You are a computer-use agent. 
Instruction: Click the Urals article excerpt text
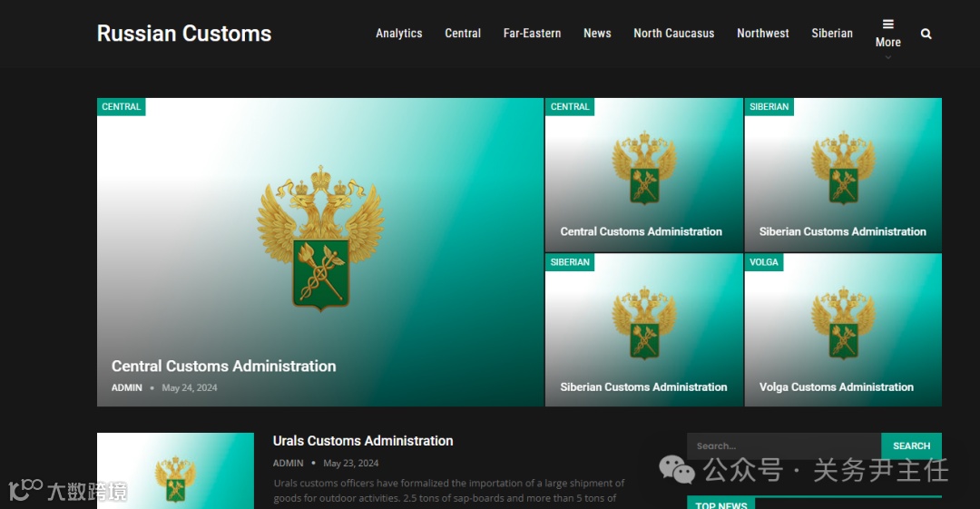pyautogui.click(x=449, y=491)
